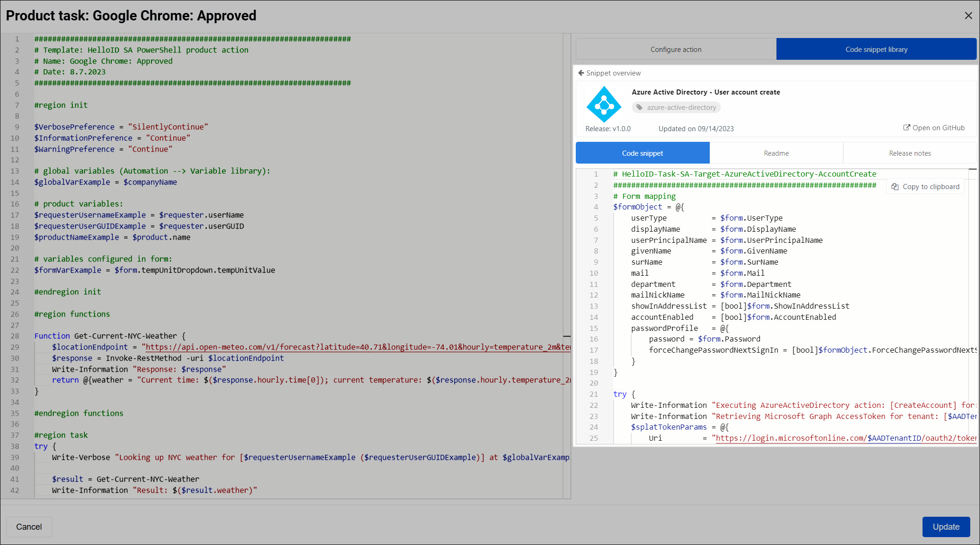
Task: Click '$formVarExample' line in editor
Action: coord(154,270)
